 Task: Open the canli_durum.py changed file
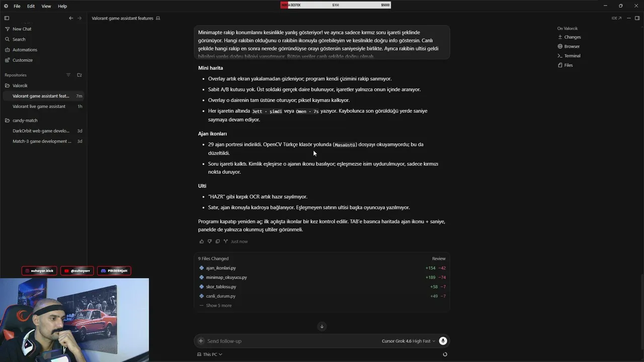tap(322, 296)
